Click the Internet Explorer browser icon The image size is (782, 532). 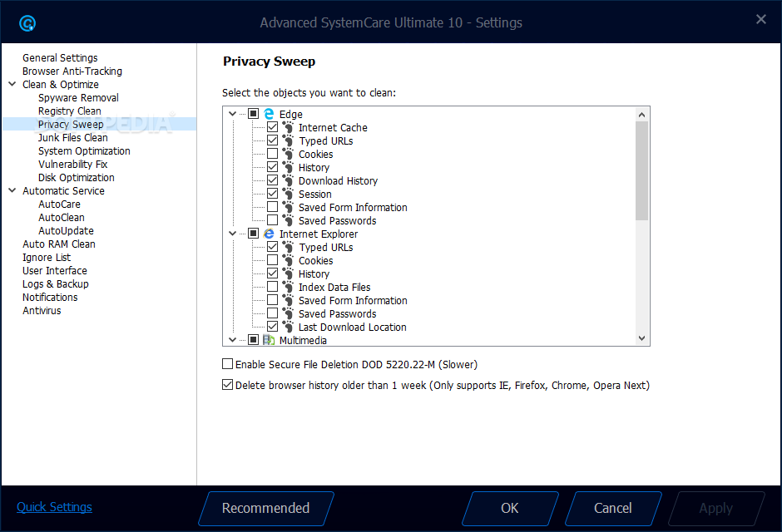coord(269,234)
